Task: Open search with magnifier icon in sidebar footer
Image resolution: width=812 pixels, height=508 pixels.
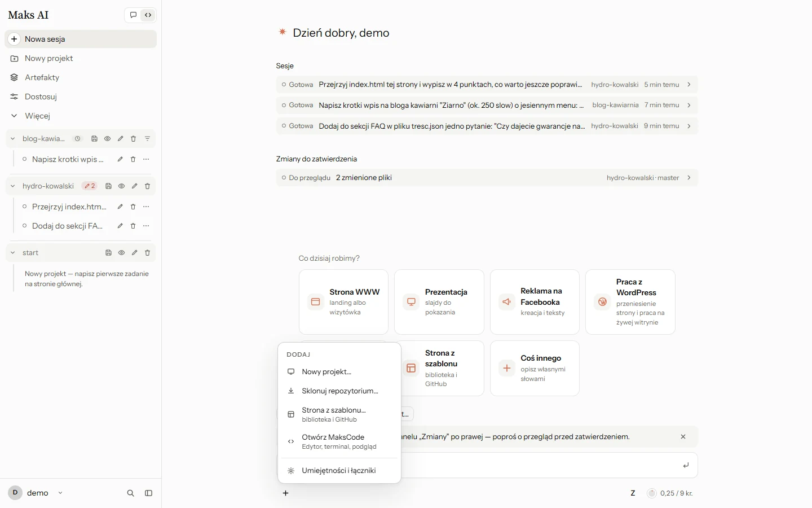Action: click(x=130, y=493)
